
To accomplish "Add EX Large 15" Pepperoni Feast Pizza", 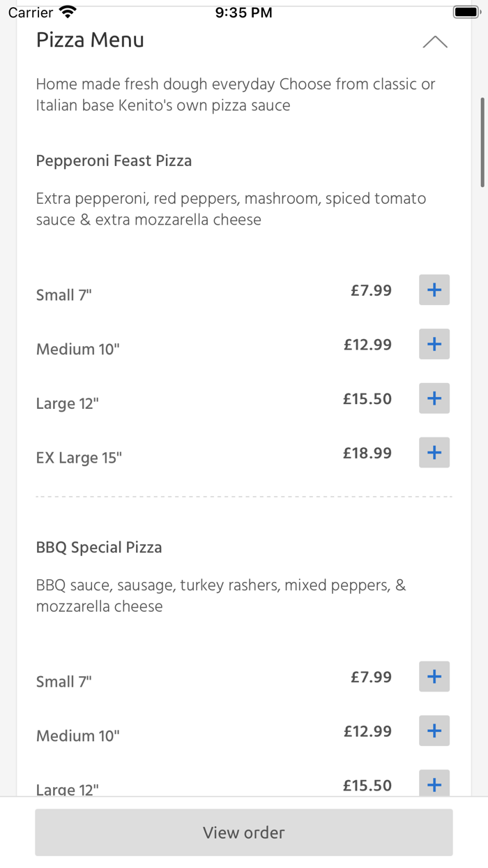I will 434,453.
